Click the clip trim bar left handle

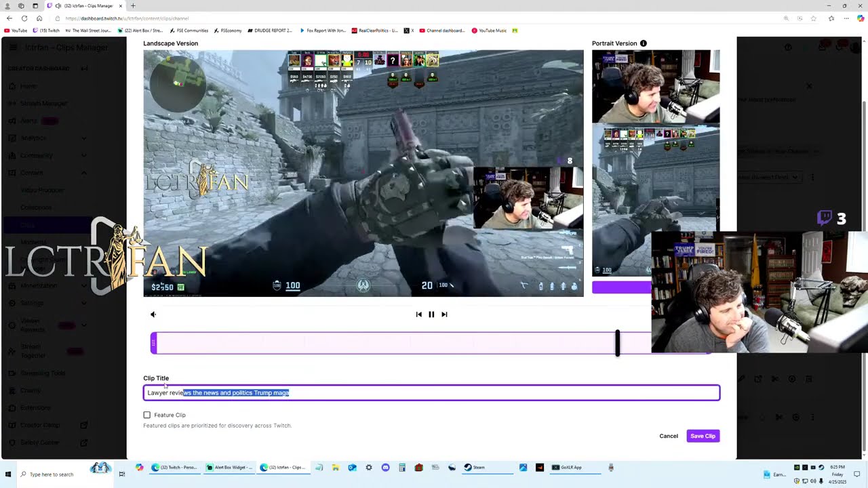154,344
